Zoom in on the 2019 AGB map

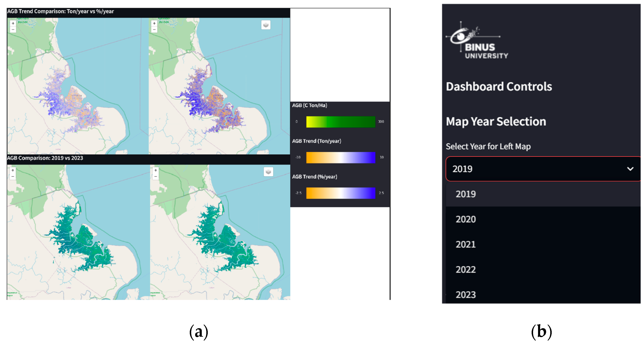[x=13, y=170]
